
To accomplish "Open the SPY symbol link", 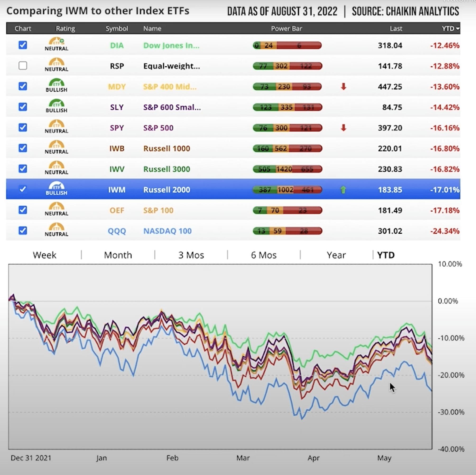I will coord(117,128).
